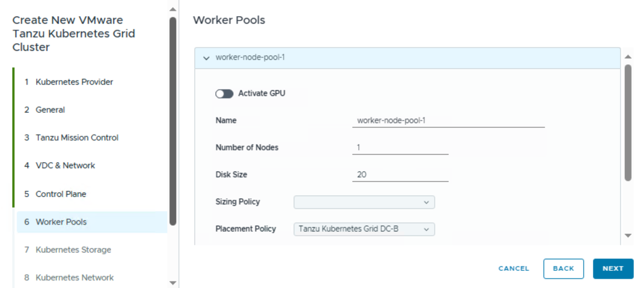Click the Back button
The width and height of the screenshot is (644, 288).
563,268
